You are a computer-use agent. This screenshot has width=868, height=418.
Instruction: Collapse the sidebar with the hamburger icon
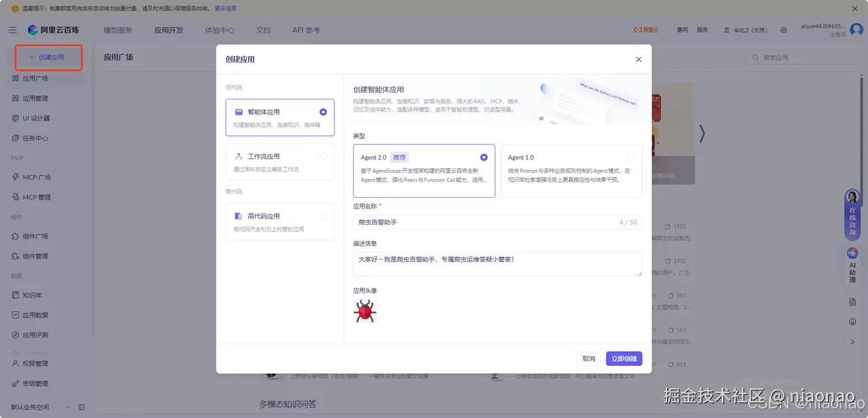pos(12,29)
